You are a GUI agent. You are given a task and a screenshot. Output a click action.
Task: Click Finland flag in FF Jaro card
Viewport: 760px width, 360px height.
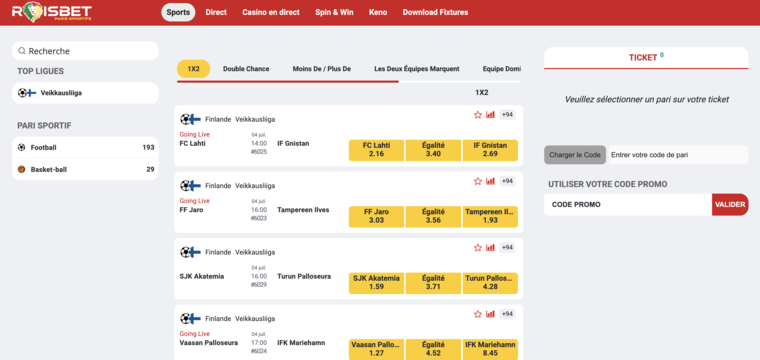194,186
